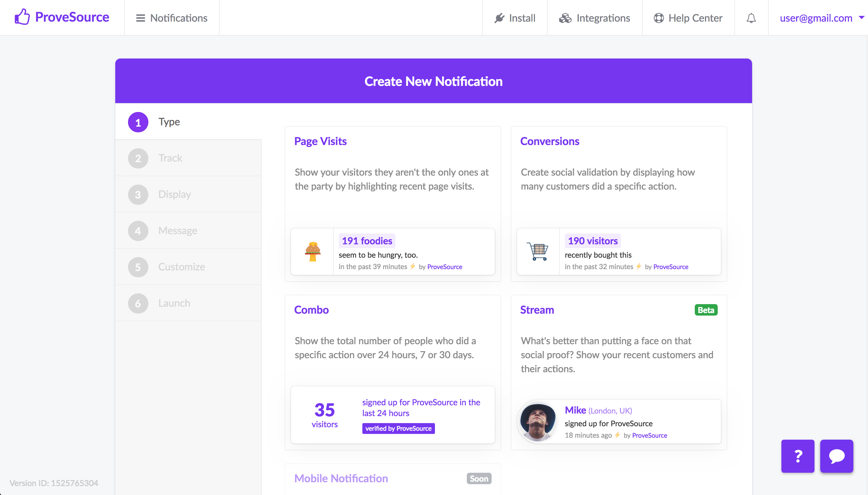This screenshot has height=495, width=868.
Task: Click the Launch step number 6 circle
Action: tap(138, 303)
